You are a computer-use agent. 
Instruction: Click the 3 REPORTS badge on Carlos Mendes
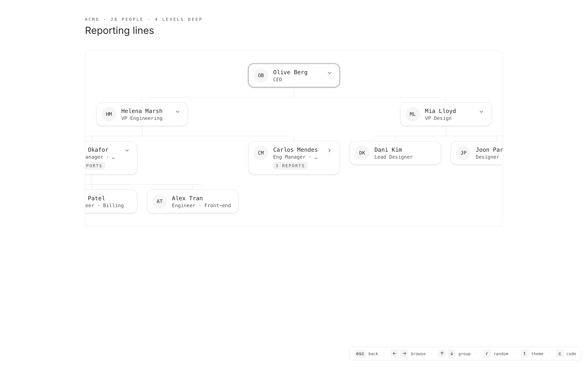(290, 166)
